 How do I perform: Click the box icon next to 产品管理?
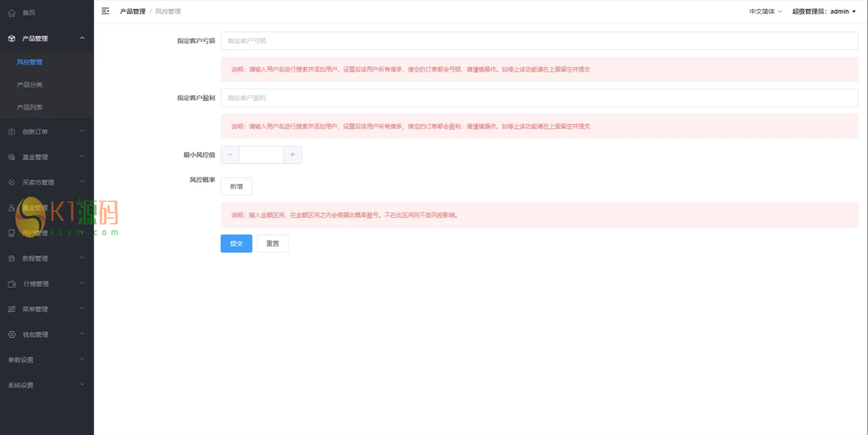[12, 38]
